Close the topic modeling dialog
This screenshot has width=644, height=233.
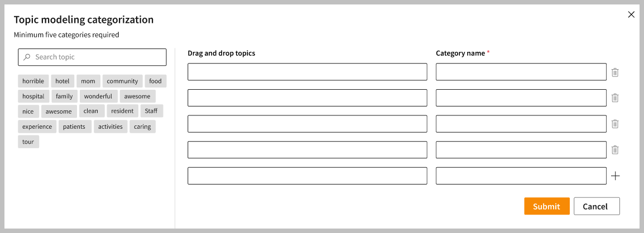click(x=631, y=14)
